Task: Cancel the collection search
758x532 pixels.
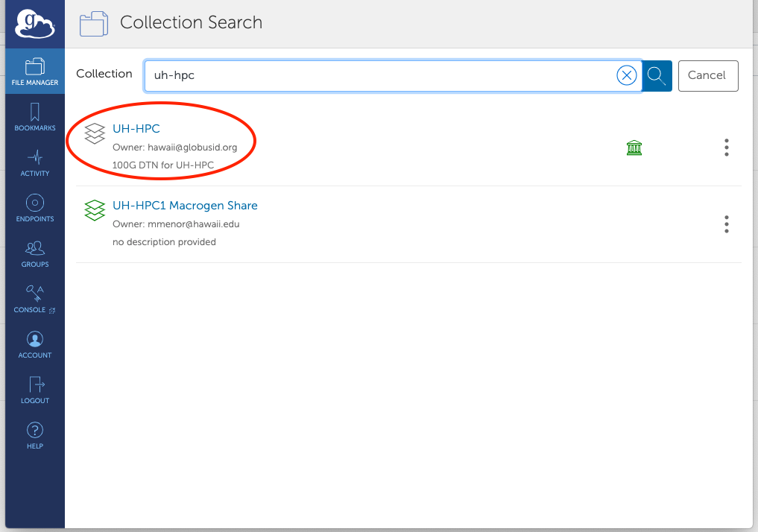Action: click(708, 76)
